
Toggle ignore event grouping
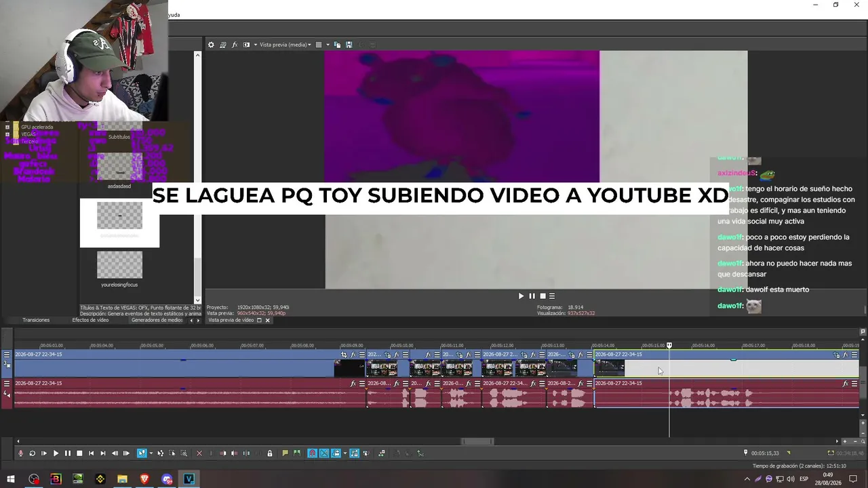366,453
